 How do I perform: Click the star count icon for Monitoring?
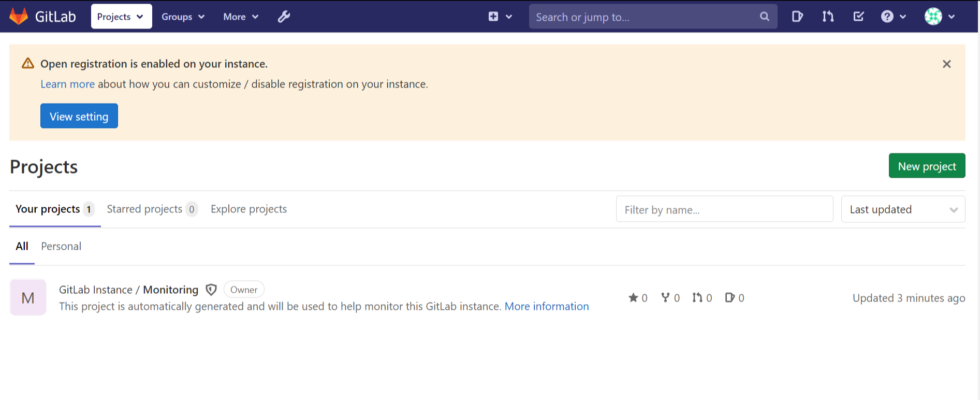[x=633, y=297]
